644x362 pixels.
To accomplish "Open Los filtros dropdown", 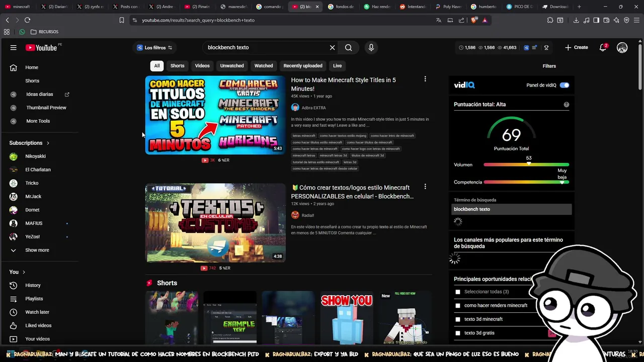I will pyautogui.click(x=155, y=48).
